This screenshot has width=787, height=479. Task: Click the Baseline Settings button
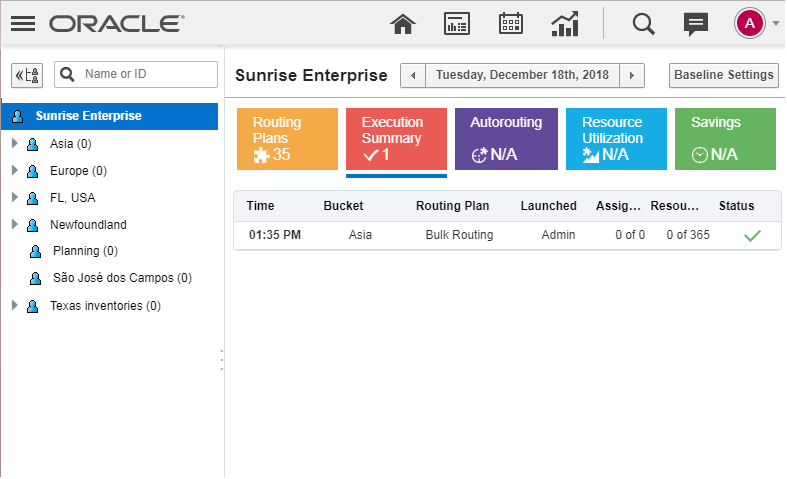(x=723, y=75)
